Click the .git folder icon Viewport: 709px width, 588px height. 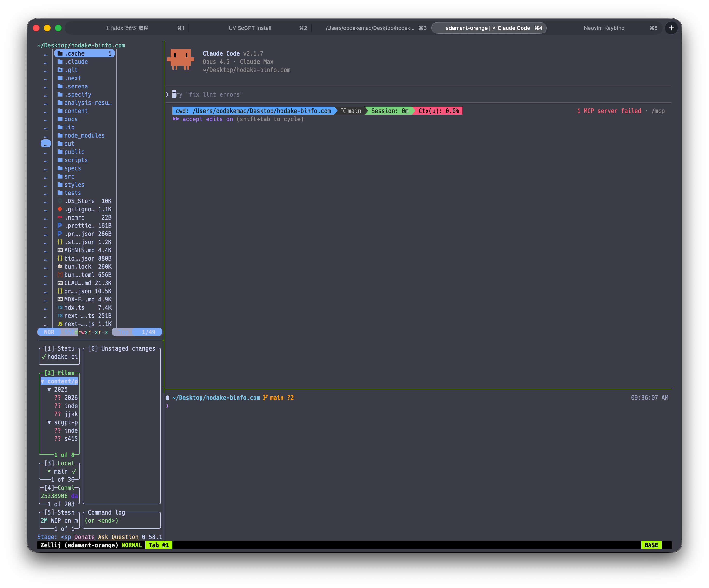pos(60,70)
